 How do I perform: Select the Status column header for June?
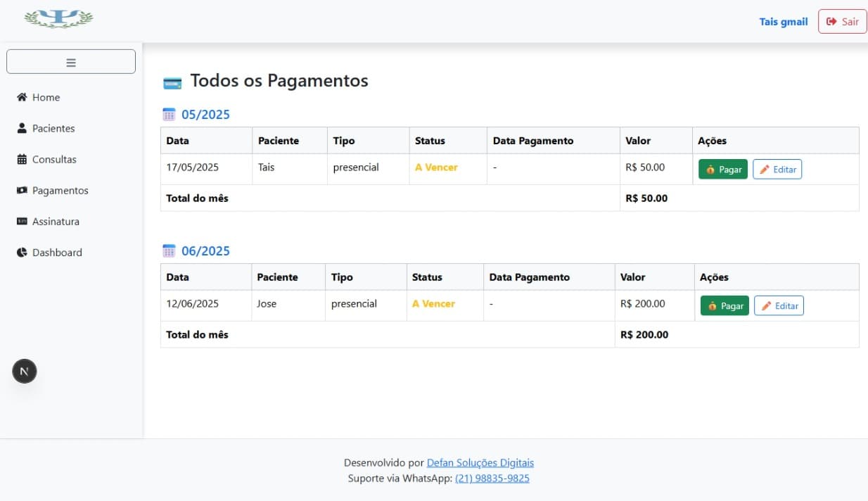[427, 277]
